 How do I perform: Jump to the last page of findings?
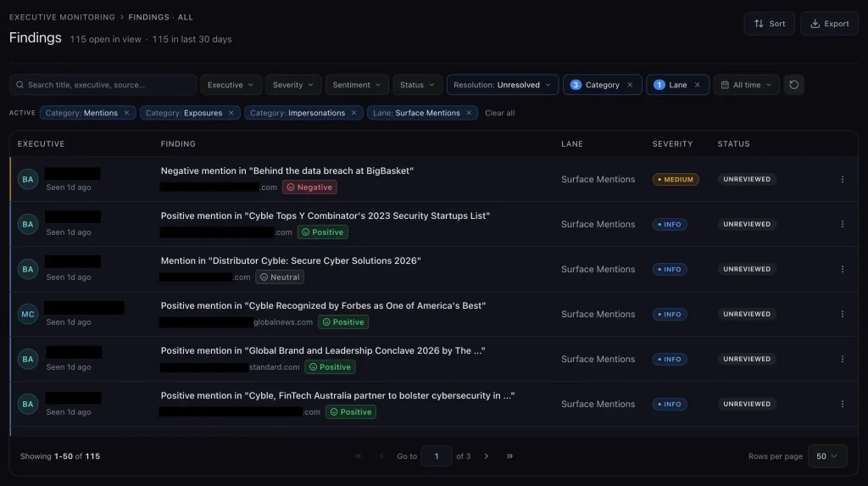click(x=509, y=456)
